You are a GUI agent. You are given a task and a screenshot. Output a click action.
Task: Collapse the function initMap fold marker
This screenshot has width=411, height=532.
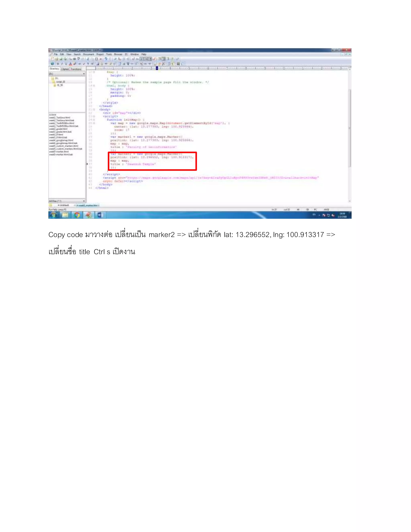(x=94, y=120)
